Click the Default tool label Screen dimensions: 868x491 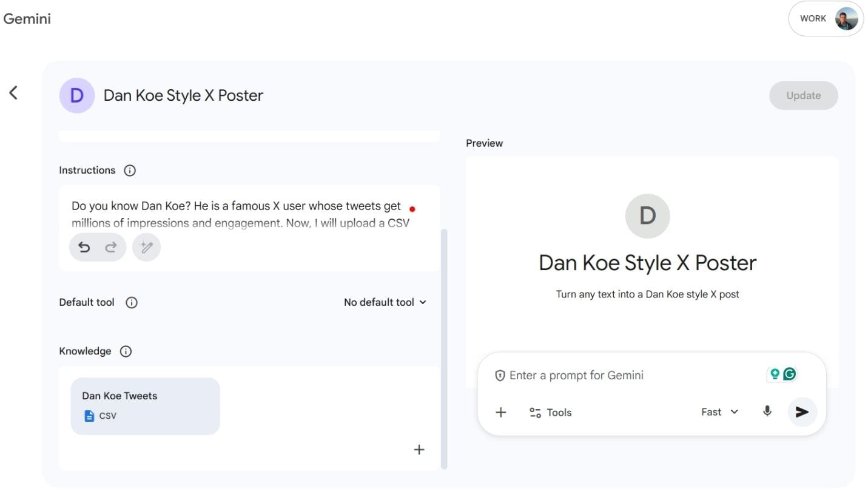[x=87, y=302]
